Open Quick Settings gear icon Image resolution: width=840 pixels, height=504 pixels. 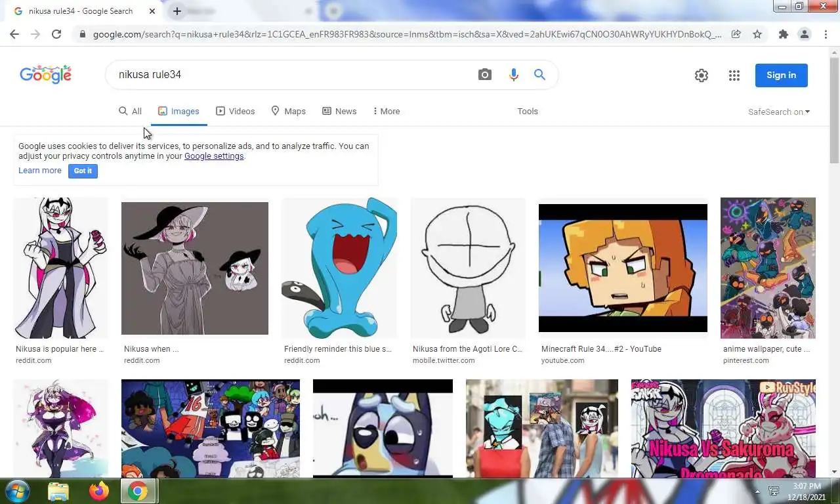[702, 75]
